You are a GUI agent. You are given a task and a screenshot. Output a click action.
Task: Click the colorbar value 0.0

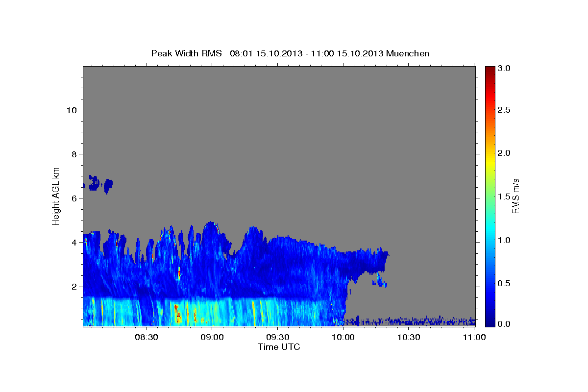(504, 324)
